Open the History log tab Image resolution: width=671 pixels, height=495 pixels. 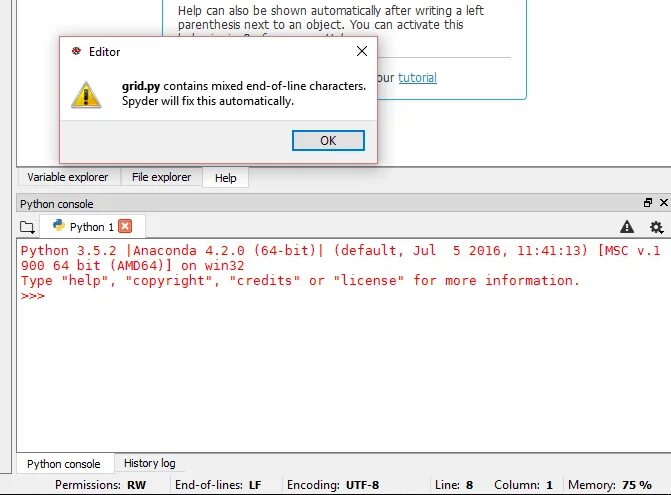[150, 463]
